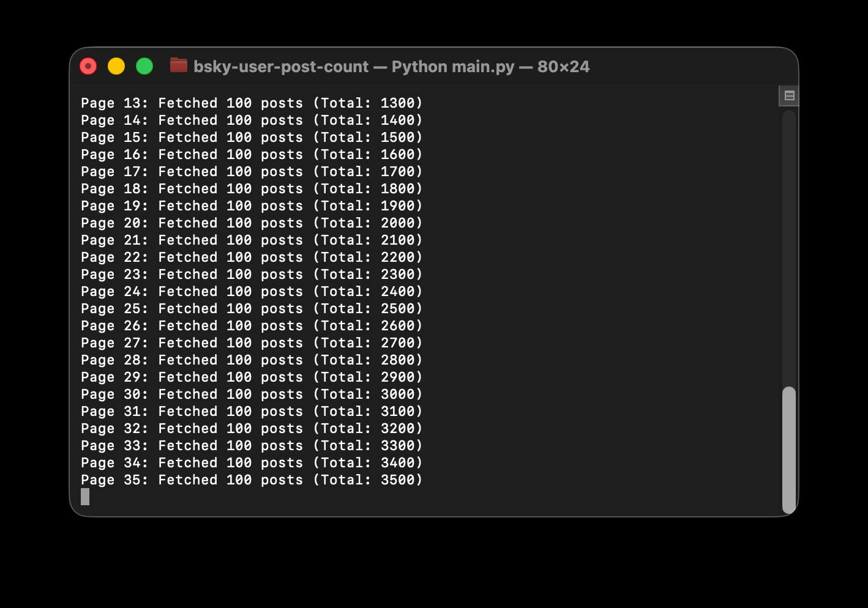Click on "Total: 3000" in the output
The width and height of the screenshot is (868, 608).
pyautogui.click(x=367, y=395)
